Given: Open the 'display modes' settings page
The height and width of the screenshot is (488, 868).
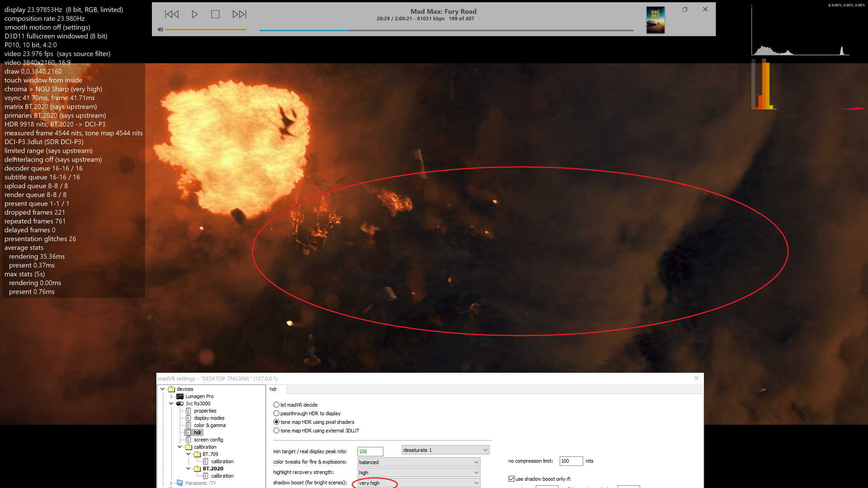Looking at the screenshot, I should click(x=209, y=418).
